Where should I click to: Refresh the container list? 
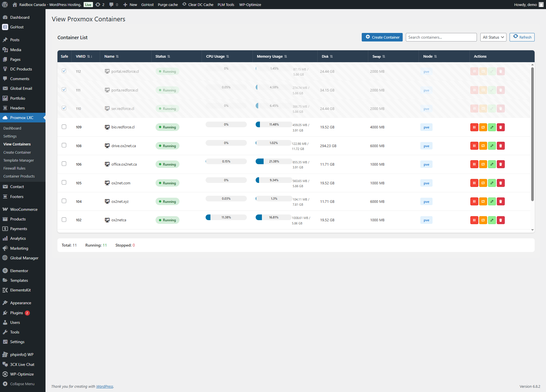522,37
